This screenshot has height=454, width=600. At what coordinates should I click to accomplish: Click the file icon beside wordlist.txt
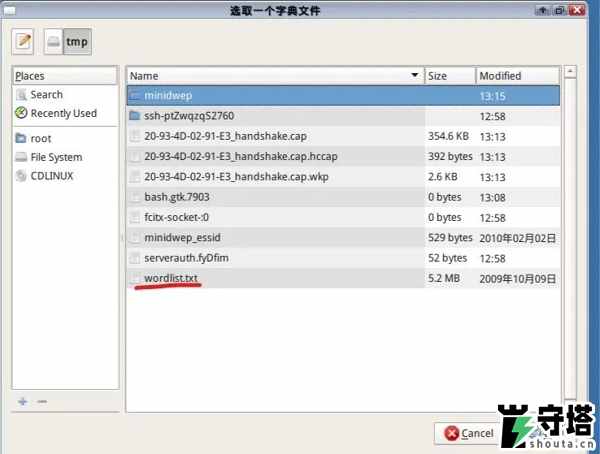pyautogui.click(x=135, y=278)
